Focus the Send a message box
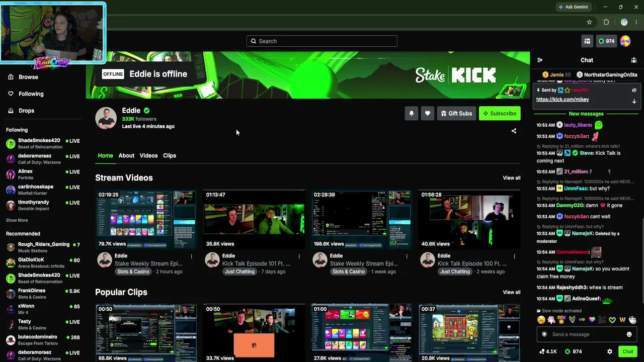The width and height of the screenshot is (644, 362). [x=587, y=334]
